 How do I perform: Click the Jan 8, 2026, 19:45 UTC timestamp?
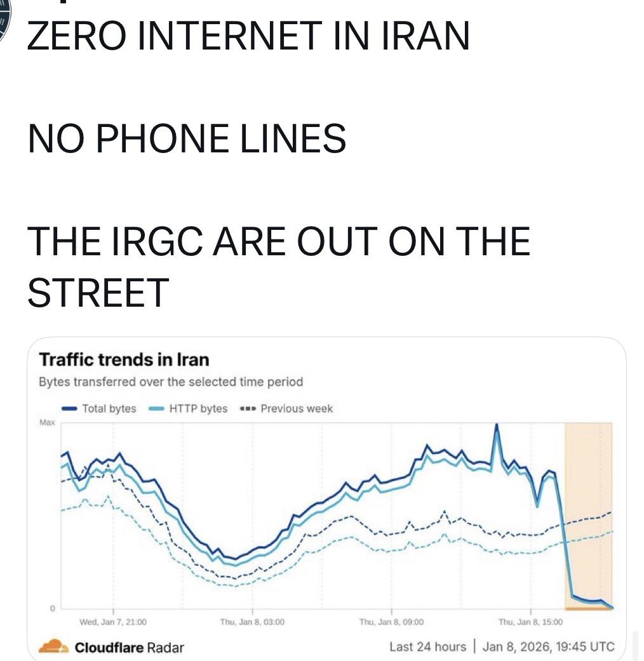point(549,646)
